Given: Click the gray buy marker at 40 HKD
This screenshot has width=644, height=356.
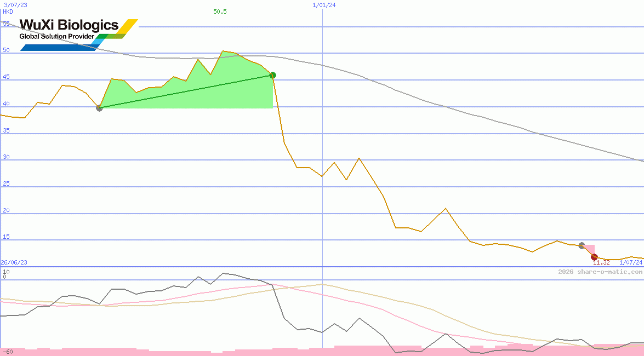Looking at the screenshot, I should point(99,108).
